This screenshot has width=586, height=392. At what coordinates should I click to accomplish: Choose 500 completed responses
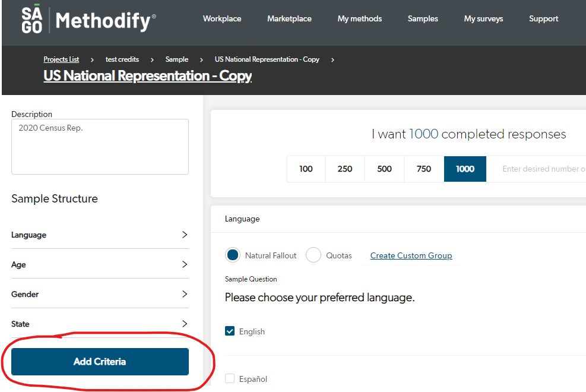click(384, 169)
